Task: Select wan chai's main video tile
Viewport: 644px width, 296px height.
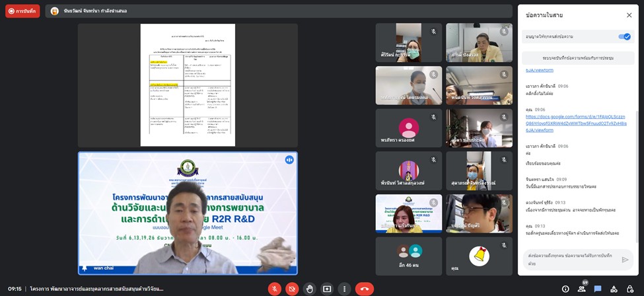Action: click(188, 213)
